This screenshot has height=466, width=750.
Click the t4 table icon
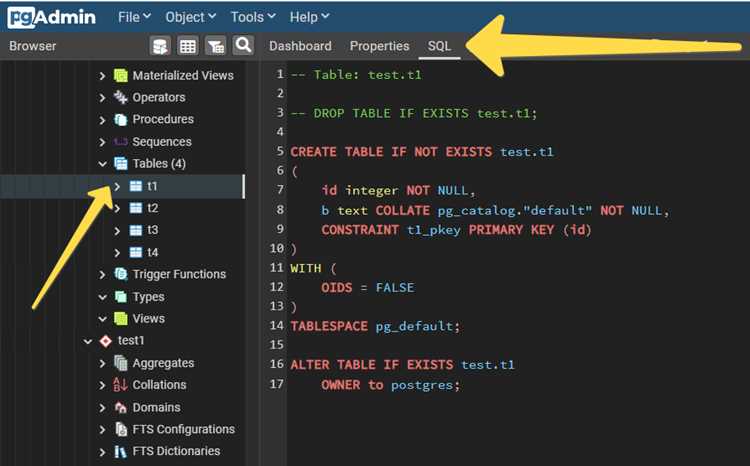click(x=136, y=252)
